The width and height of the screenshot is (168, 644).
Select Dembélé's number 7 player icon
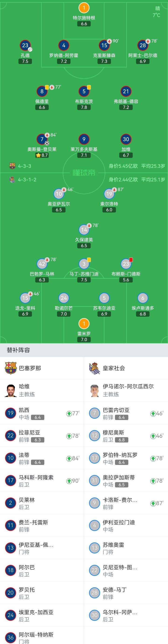pyautogui.click(x=42, y=139)
